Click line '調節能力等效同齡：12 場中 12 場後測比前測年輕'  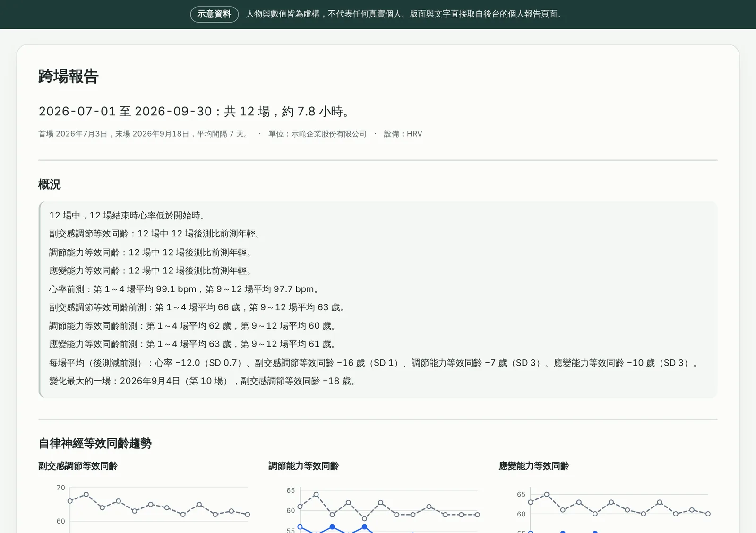tap(150, 253)
